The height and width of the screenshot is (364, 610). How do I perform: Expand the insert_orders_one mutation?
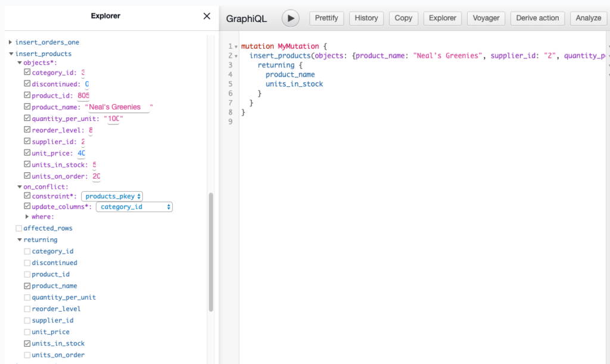[11, 42]
